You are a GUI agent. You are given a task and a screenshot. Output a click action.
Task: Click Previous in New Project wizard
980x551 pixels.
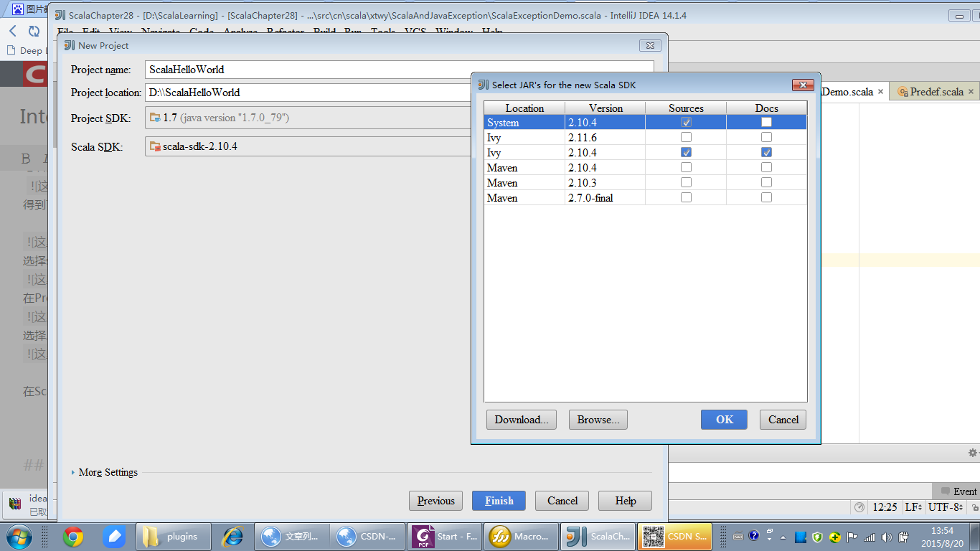pyautogui.click(x=436, y=501)
